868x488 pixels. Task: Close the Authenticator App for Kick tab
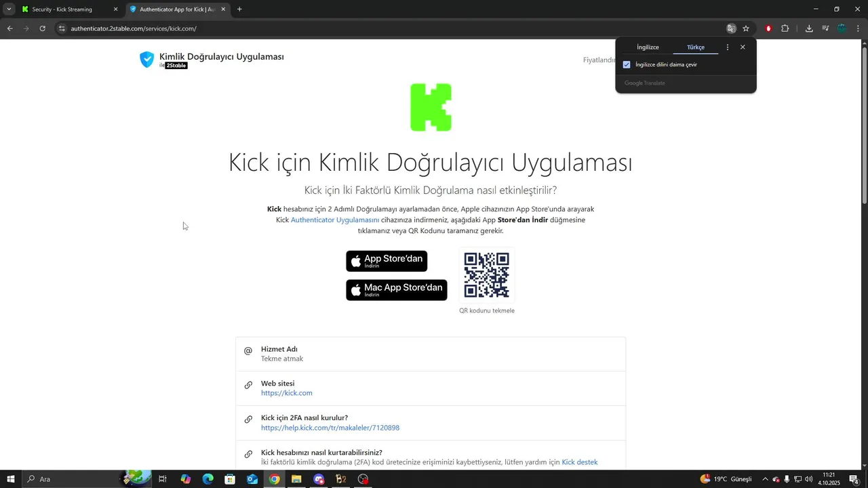(222, 9)
